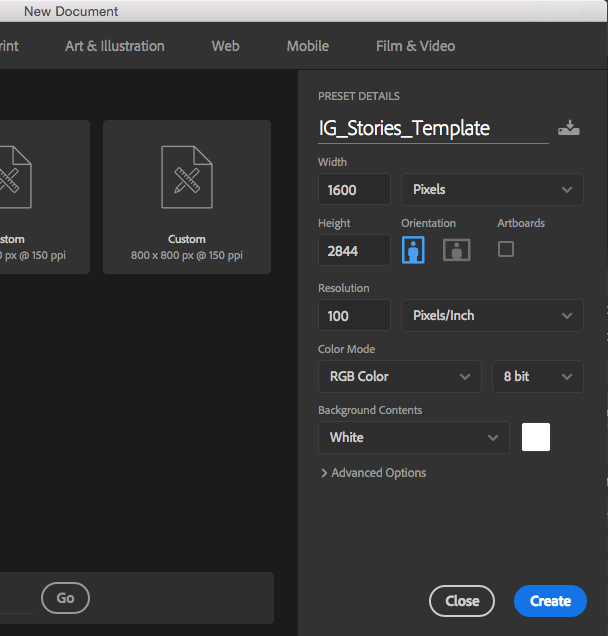Open the width units Pixels dropdown
Image resolution: width=608 pixels, height=636 pixels.
tap(492, 189)
